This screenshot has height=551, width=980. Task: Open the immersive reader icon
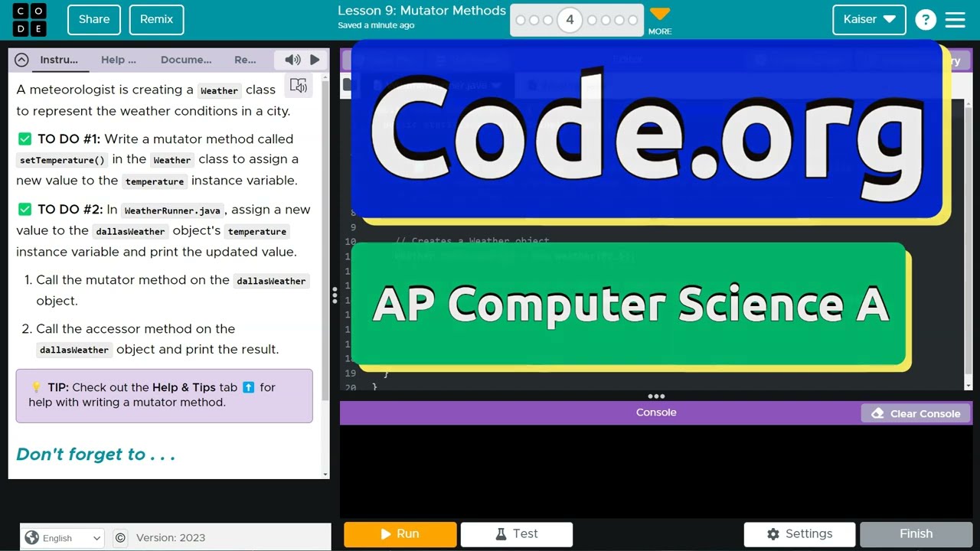click(299, 86)
